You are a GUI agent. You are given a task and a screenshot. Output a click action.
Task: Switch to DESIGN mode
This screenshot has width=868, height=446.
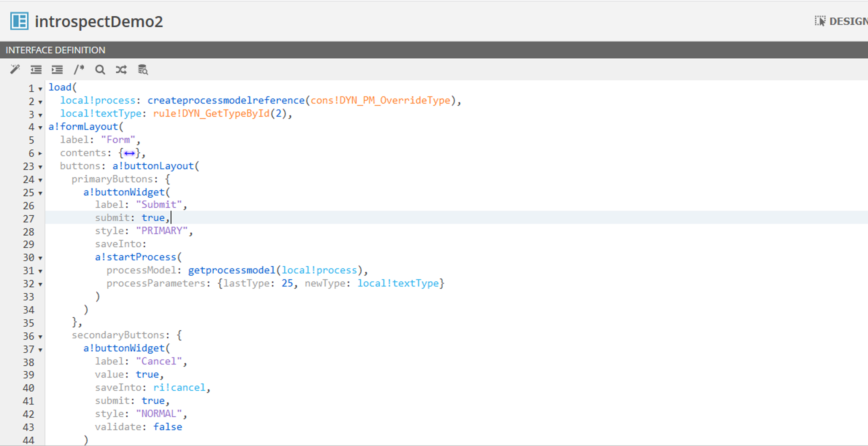(x=841, y=21)
